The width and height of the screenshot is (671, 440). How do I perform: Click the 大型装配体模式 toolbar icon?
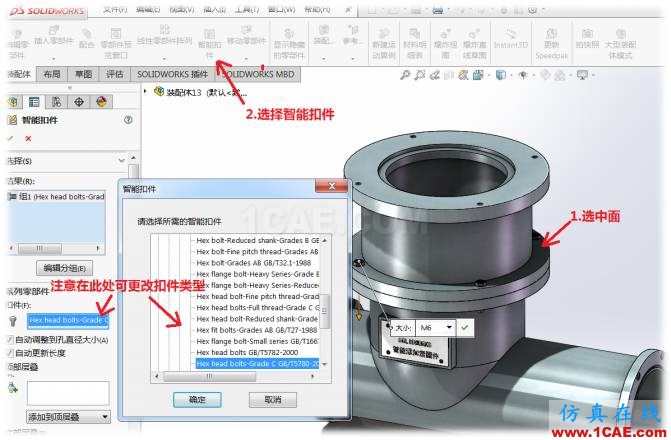coord(621,43)
